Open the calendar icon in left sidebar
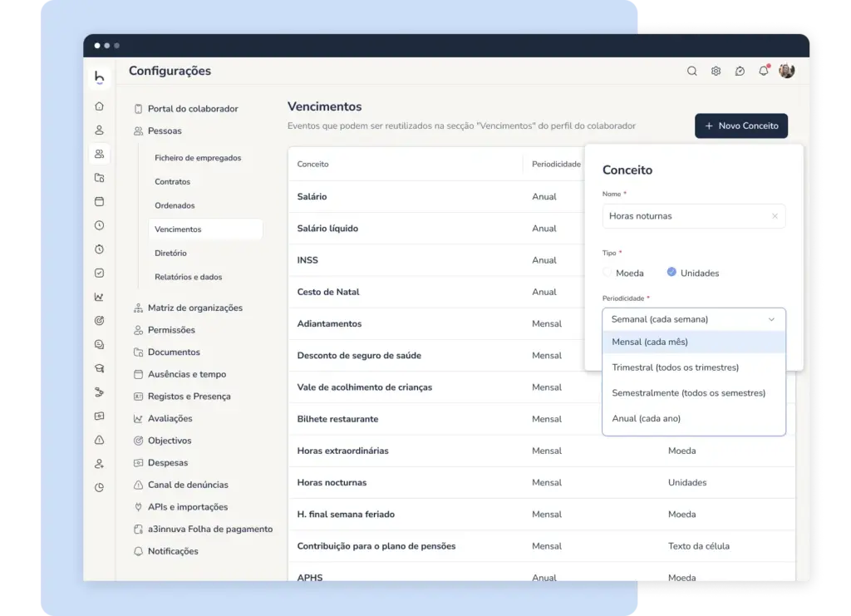 pos(100,201)
